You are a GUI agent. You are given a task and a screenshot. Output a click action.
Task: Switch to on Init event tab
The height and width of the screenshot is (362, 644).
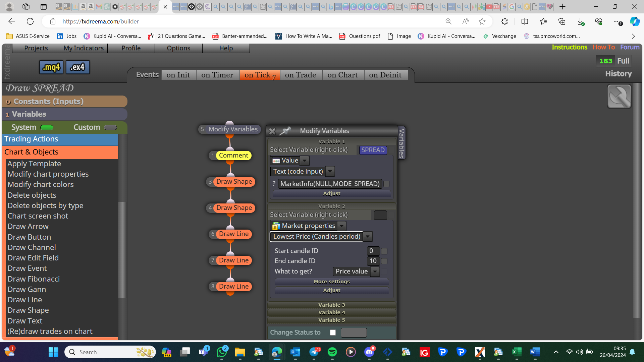(x=178, y=75)
